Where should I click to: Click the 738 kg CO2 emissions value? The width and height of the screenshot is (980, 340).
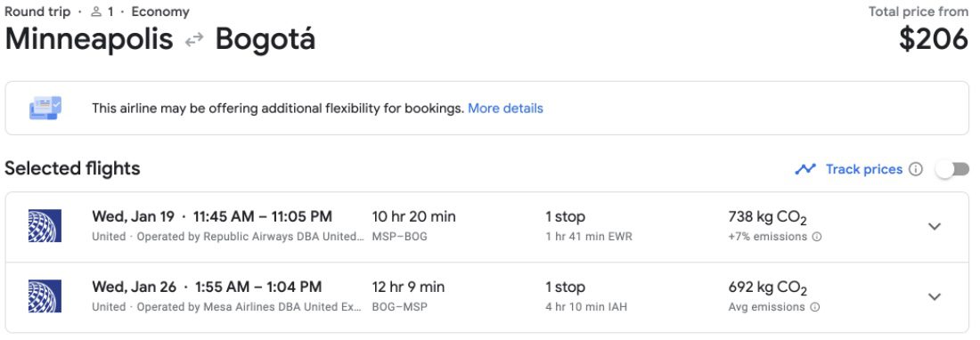(767, 218)
